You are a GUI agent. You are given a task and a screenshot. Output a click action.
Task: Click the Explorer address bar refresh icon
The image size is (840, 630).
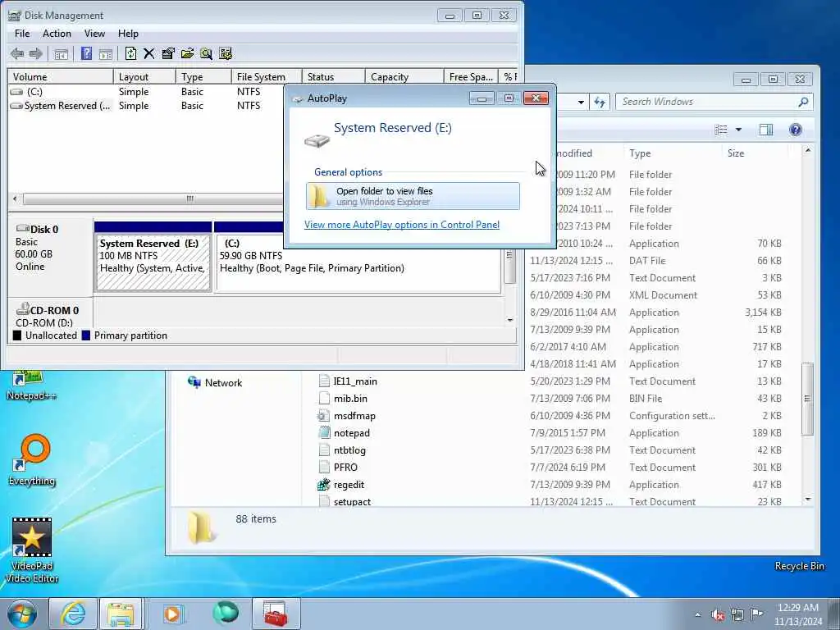(600, 101)
